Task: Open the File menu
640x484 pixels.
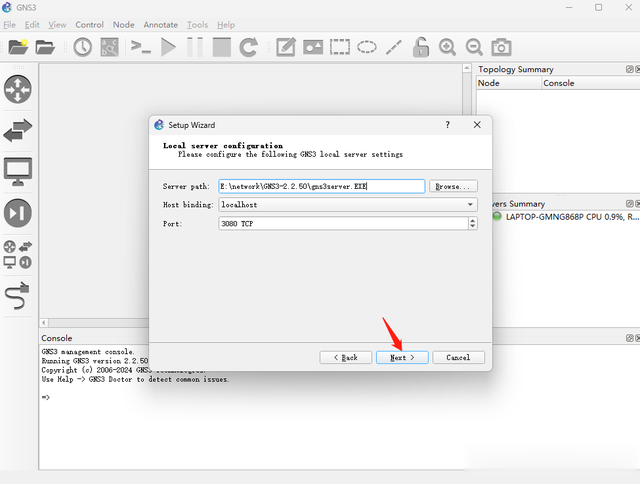Action: pyautogui.click(x=9, y=25)
